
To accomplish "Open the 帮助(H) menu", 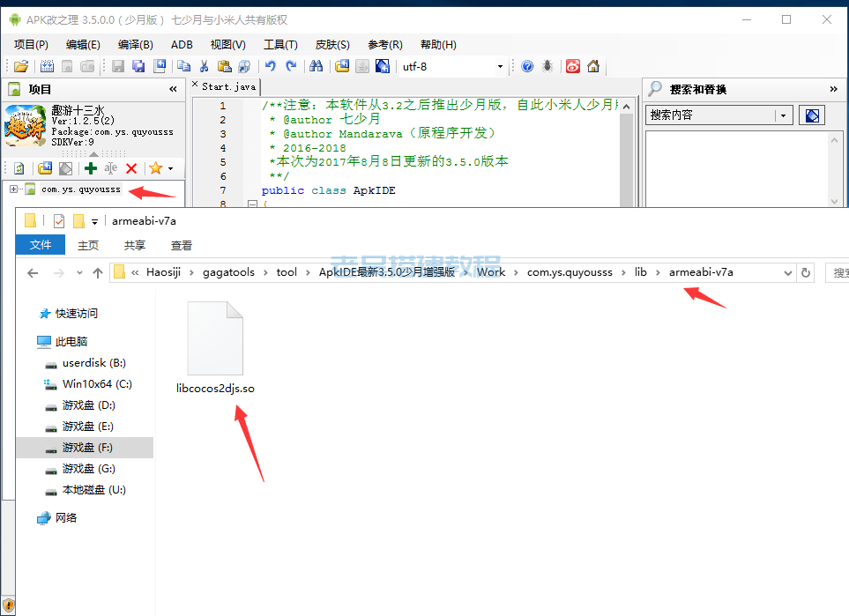I will [x=438, y=44].
